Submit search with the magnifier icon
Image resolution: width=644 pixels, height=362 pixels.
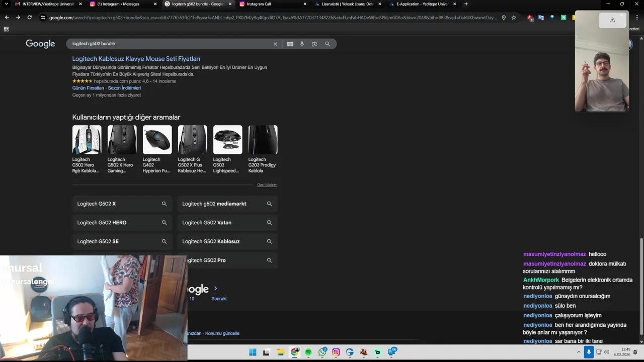pyautogui.click(x=328, y=44)
